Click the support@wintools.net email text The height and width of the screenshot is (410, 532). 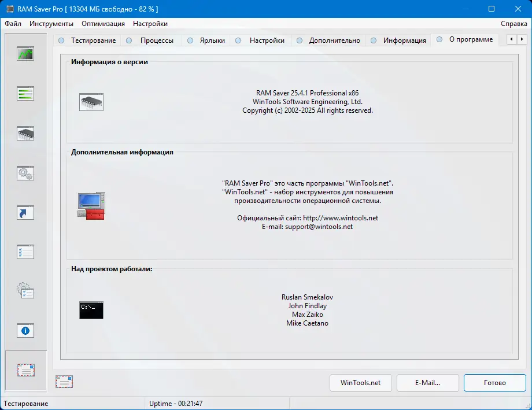coord(319,227)
